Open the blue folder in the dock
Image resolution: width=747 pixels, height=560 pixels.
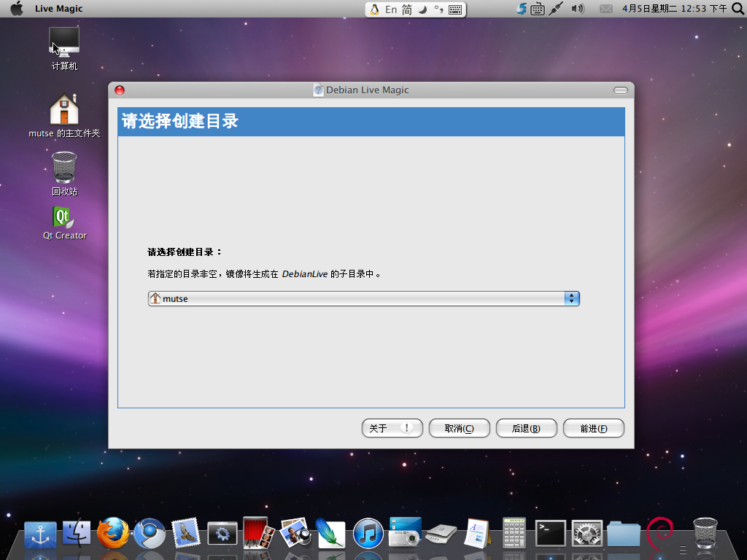click(624, 534)
